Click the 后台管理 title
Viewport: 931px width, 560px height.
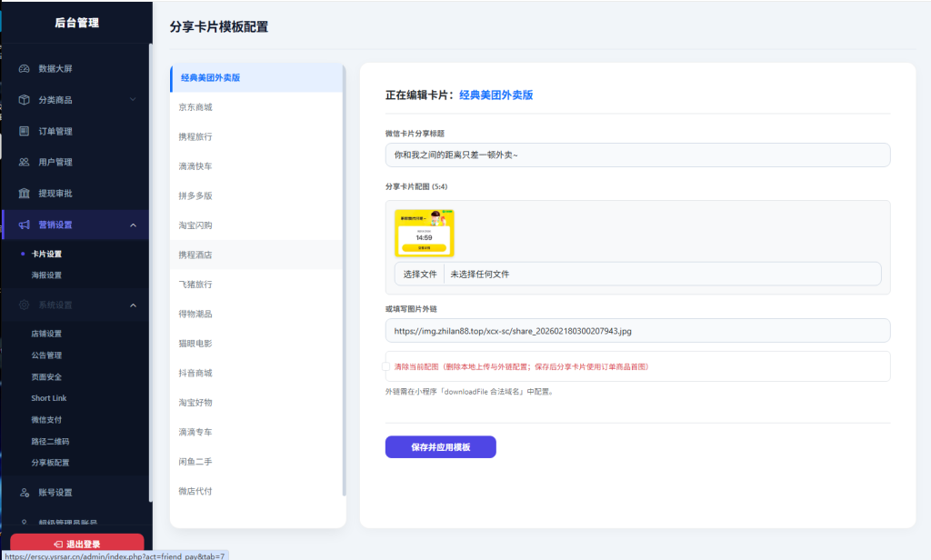click(x=76, y=23)
